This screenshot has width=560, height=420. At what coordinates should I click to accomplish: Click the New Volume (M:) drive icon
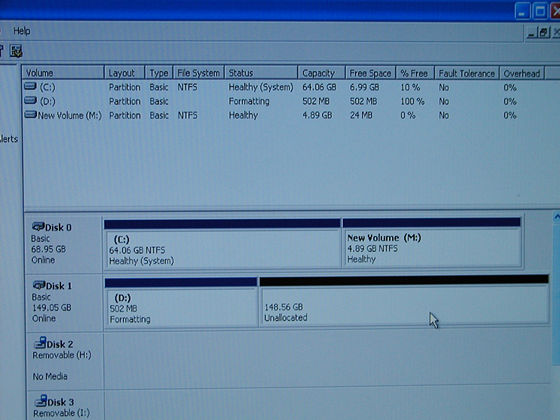click(30, 114)
